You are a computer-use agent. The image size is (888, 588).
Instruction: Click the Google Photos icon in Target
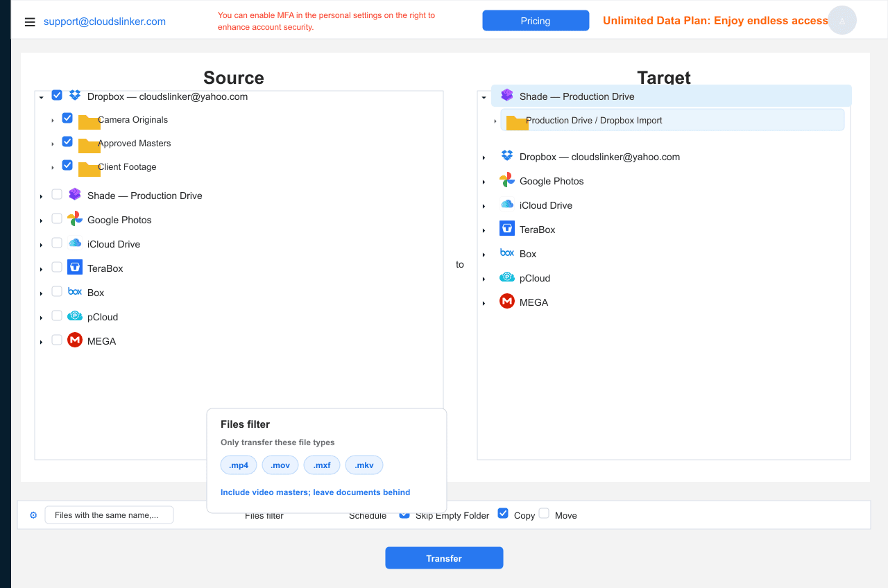tap(507, 180)
